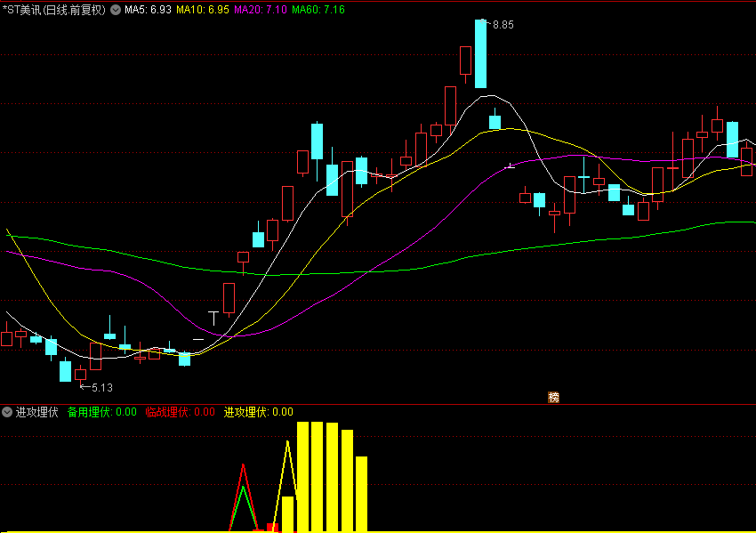Click the 8.85 high price marker

(503, 25)
